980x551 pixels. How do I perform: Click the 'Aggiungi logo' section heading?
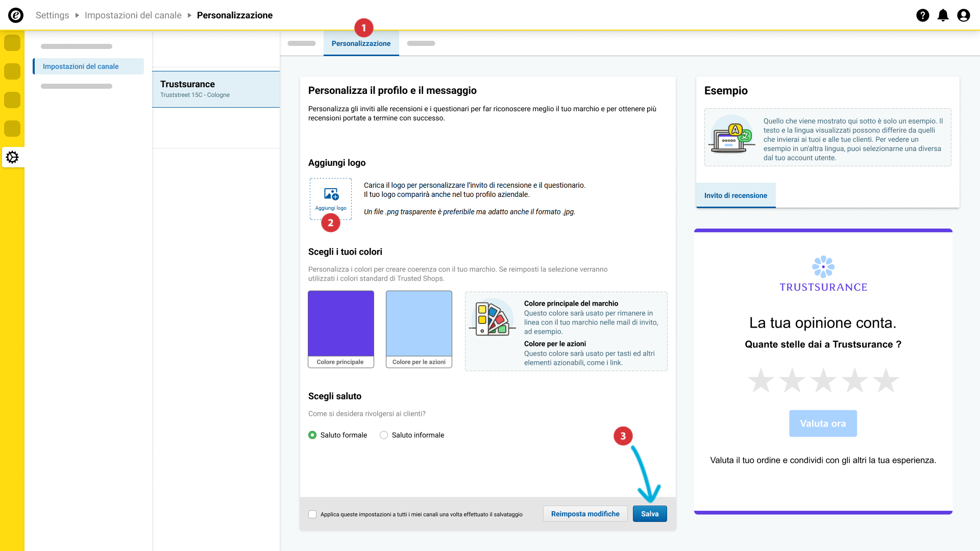point(337,163)
